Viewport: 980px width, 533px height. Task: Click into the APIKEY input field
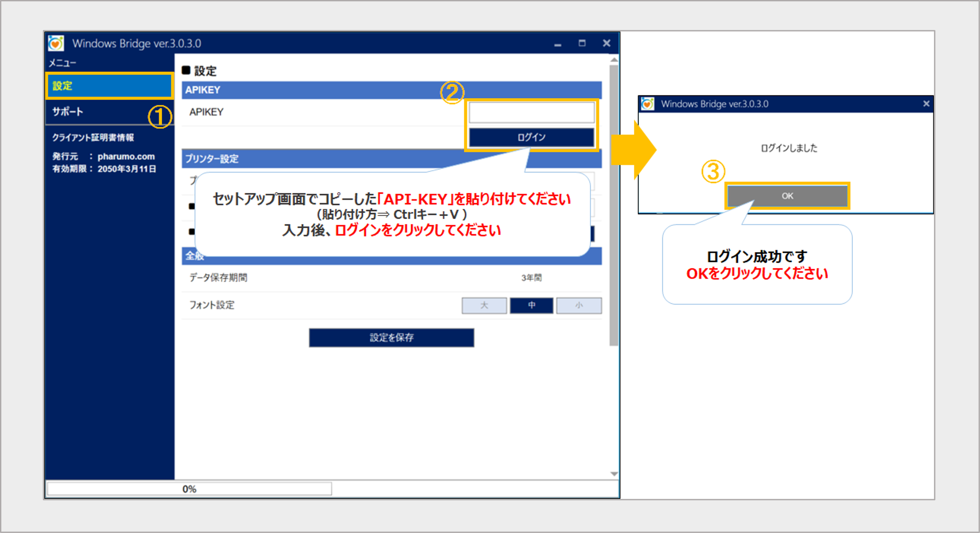(531, 113)
